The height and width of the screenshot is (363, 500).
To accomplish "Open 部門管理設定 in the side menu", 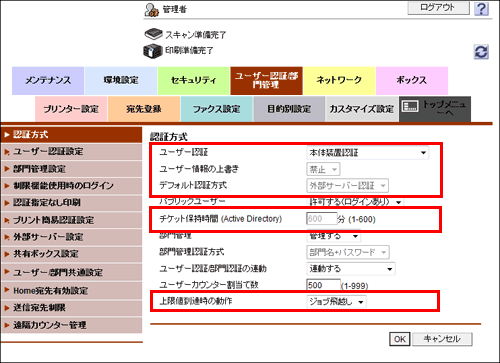I will click(71, 169).
